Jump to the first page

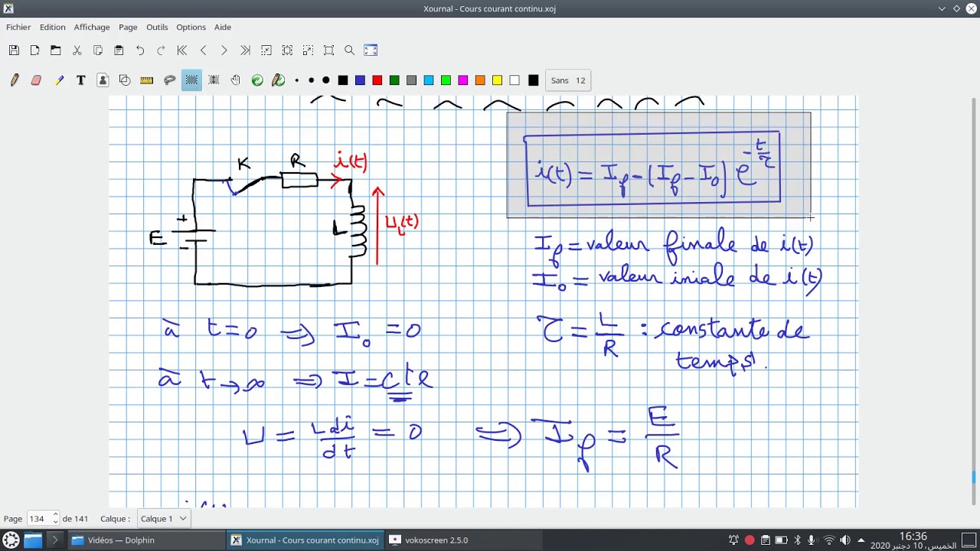[182, 51]
